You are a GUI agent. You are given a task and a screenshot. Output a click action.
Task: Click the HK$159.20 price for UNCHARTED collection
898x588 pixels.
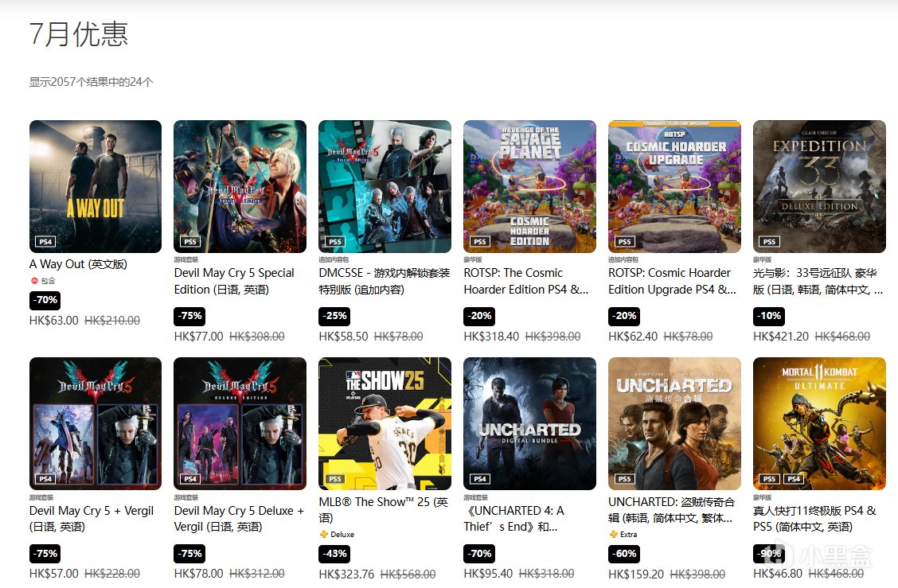636,574
